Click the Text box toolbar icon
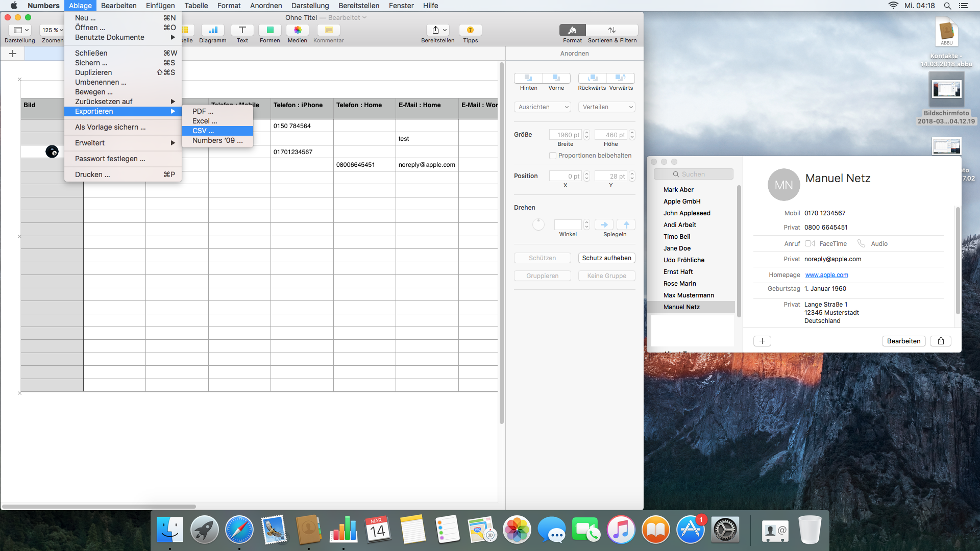Viewport: 980px width, 551px height. coord(242,30)
